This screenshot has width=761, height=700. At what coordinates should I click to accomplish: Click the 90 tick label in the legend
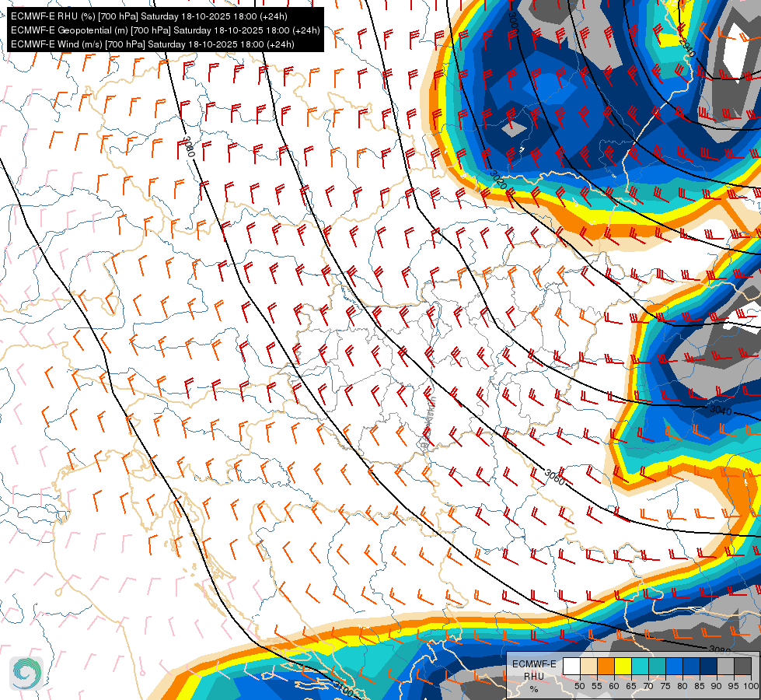pyautogui.click(x=717, y=686)
